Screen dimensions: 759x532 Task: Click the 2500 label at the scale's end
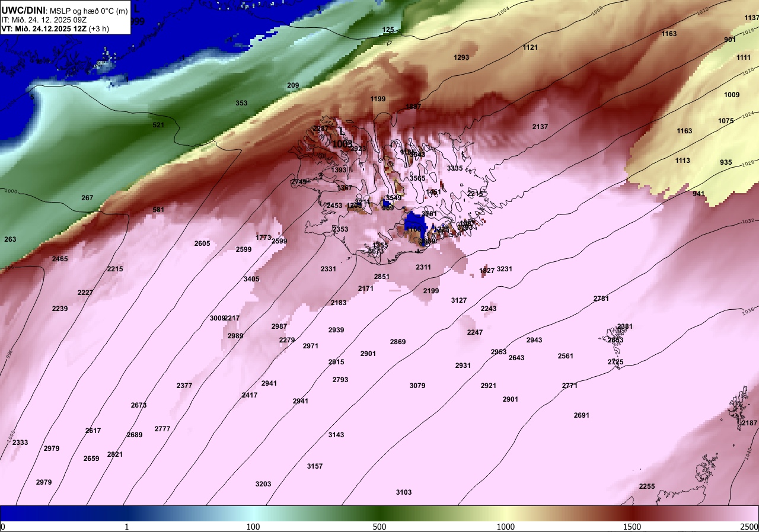[x=750, y=527]
